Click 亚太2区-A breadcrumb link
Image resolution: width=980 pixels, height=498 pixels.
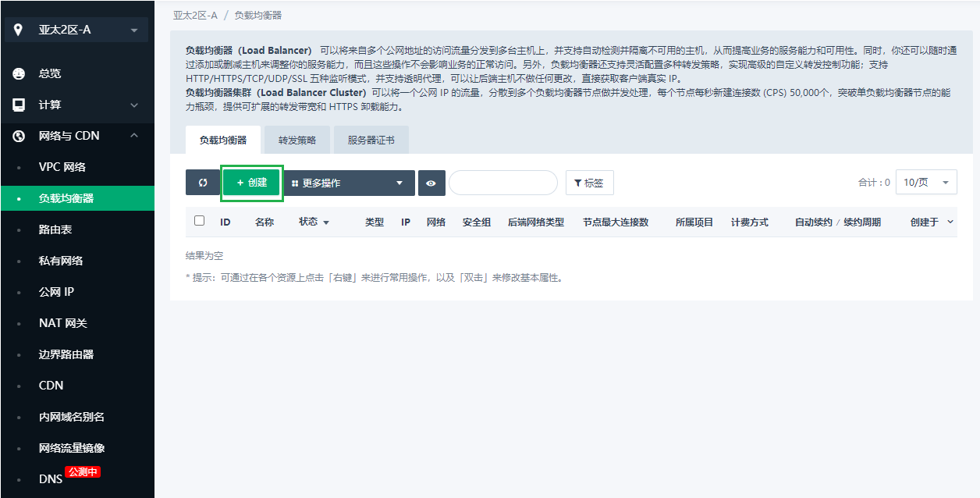point(195,15)
